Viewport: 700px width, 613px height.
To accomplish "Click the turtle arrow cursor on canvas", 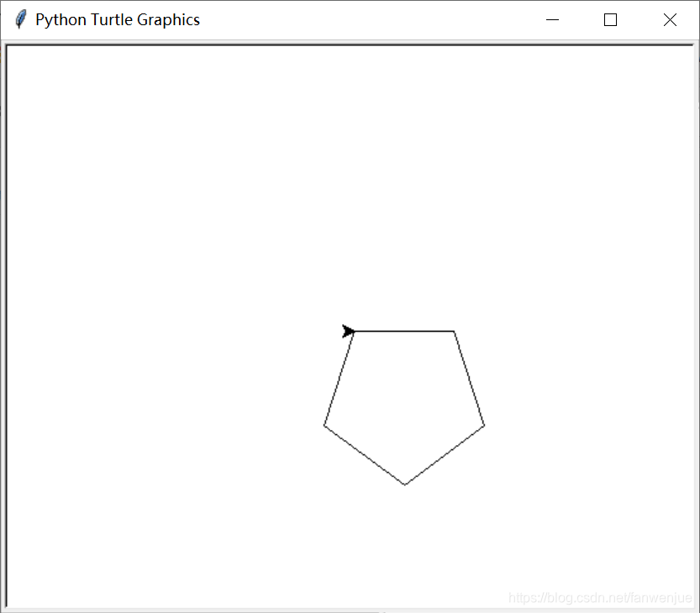I will (x=348, y=332).
